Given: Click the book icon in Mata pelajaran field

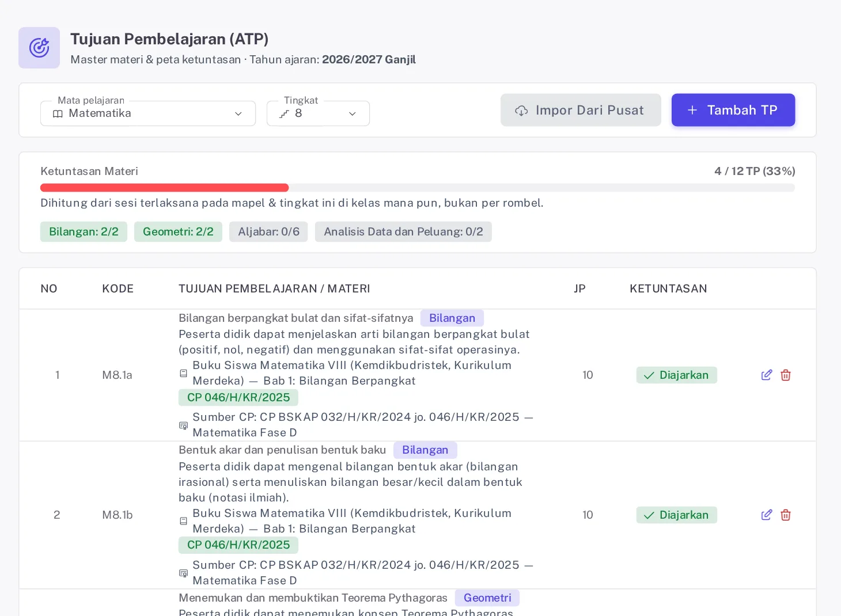Looking at the screenshot, I should 58,113.
